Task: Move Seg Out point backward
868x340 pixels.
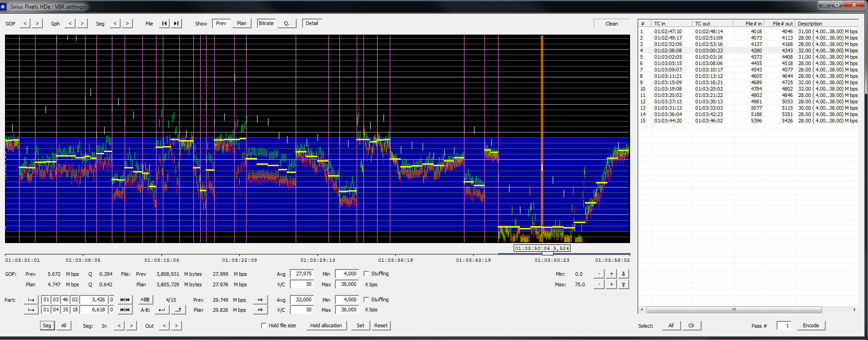Action: [164, 325]
